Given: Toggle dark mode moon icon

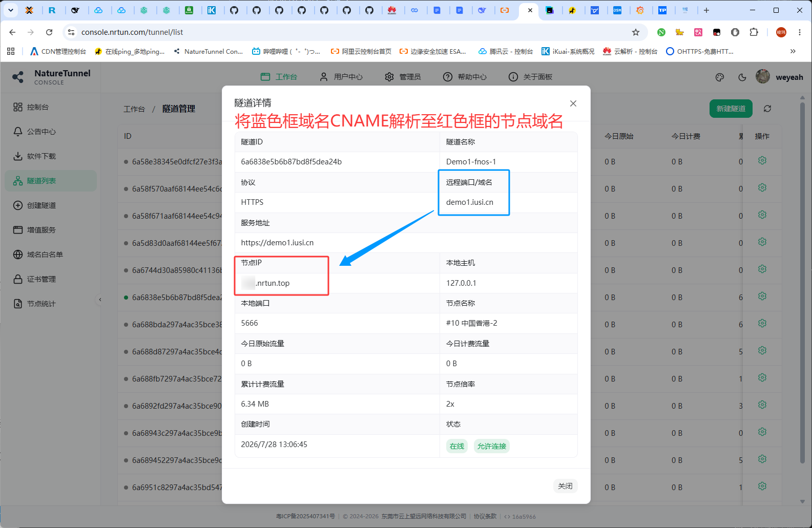Looking at the screenshot, I should [742, 77].
